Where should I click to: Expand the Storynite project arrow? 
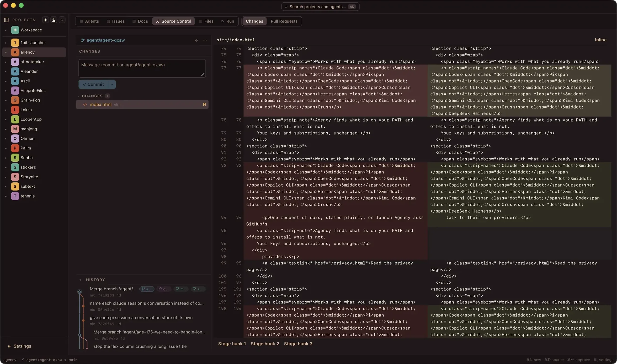pos(6,177)
